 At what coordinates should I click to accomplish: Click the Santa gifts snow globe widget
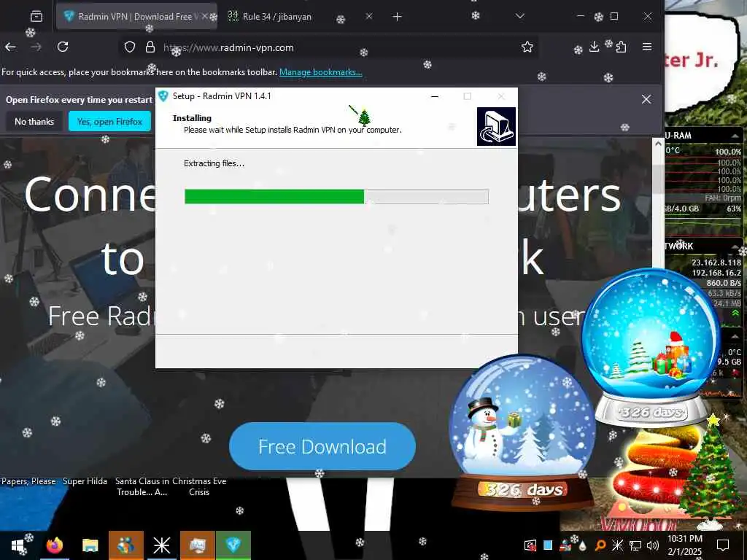(x=651, y=348)
